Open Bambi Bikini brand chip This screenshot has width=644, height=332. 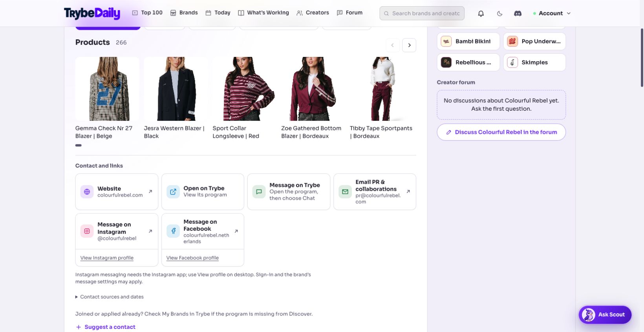pos(468,41)
